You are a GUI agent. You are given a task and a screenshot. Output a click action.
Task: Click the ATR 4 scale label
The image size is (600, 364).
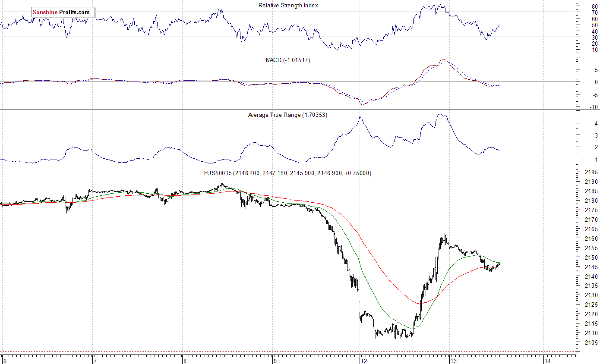pyautogui.click(x=597, y=123)
